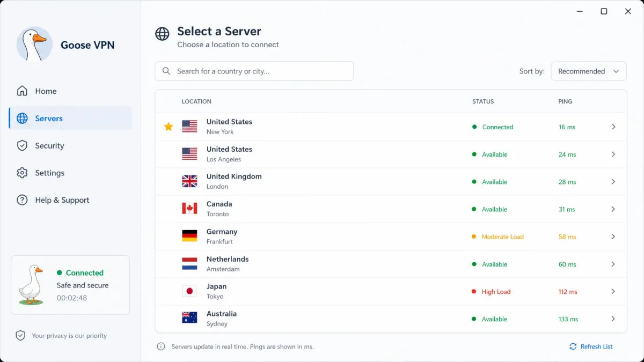Click the Germany flag icon
The image size is (644, 362).
(x=189, y=236)
